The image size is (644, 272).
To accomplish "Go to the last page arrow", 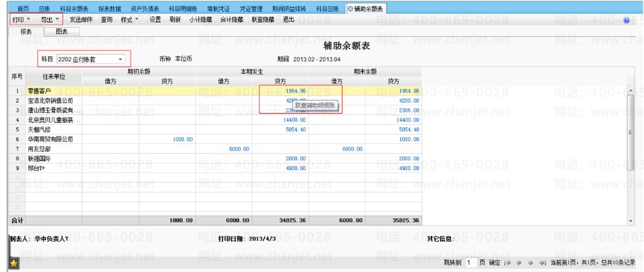I will (542, 263).
